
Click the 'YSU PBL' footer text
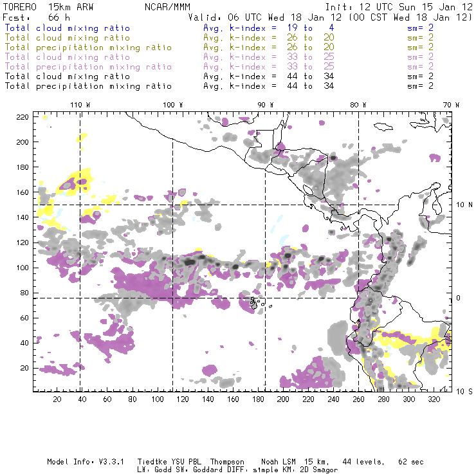[186, 462]
